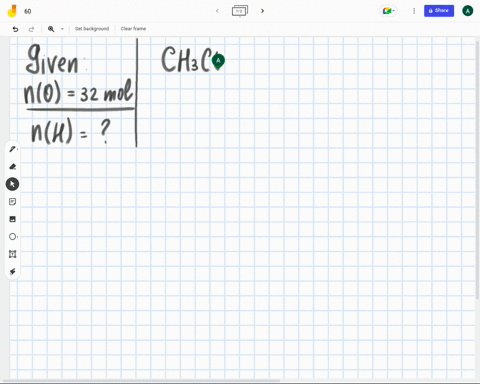The image size is (480, 384).
Task: Expand pen options arrow beside Pen tool
Action: pyautogui.click(x=17, y=149)
